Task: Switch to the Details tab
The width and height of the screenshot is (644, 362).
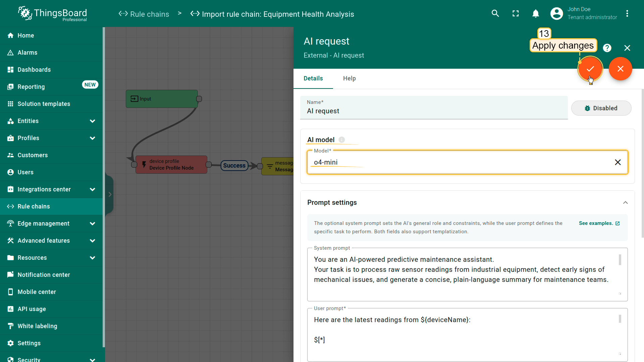Action: [313, 78]
